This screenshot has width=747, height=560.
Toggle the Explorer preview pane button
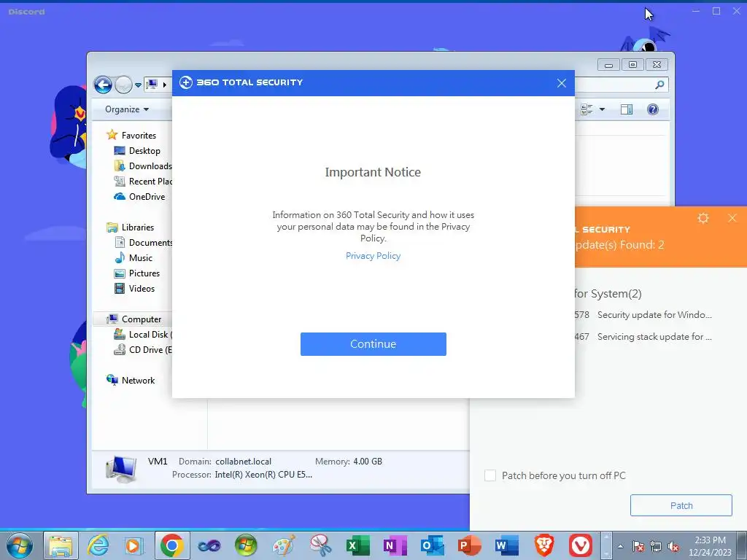pos(627,109)
